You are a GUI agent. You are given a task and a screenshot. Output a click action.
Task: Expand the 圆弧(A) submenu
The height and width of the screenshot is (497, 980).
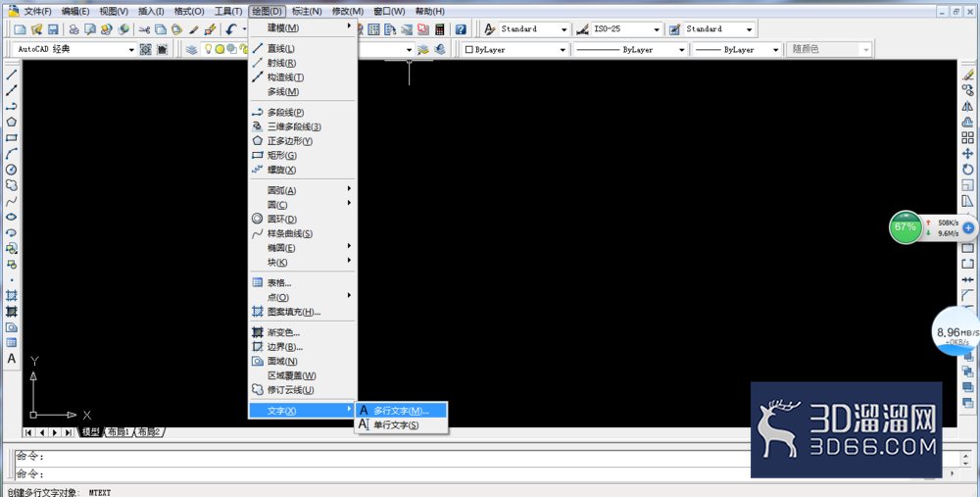tap(303, 190)
